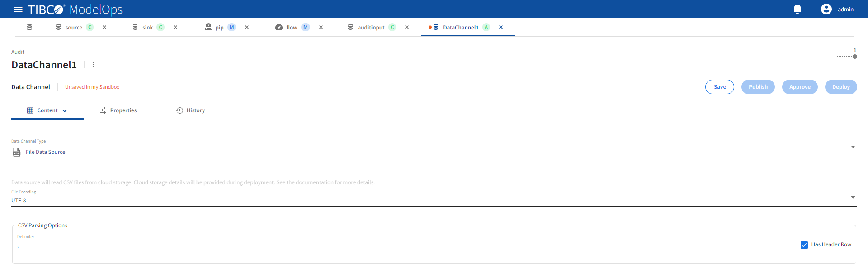
Task: Toggle the Has Header Row checkbox
Action: (804, 245)
